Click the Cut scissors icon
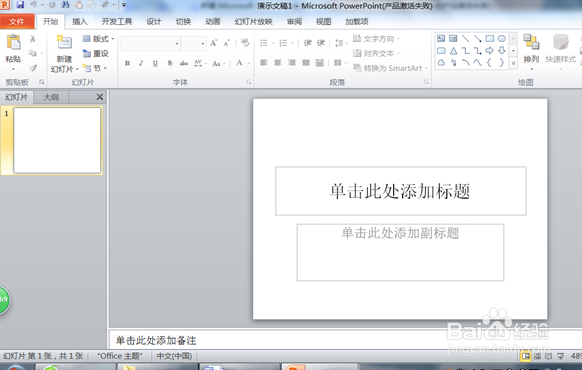The width and height of the screenshot is (582, 370). [33, 39]
